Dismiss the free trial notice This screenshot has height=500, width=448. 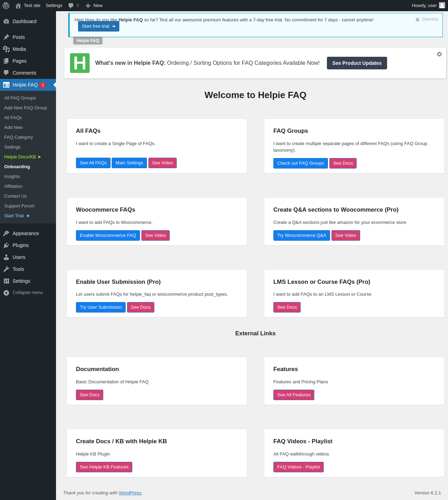tap(427, 19)
